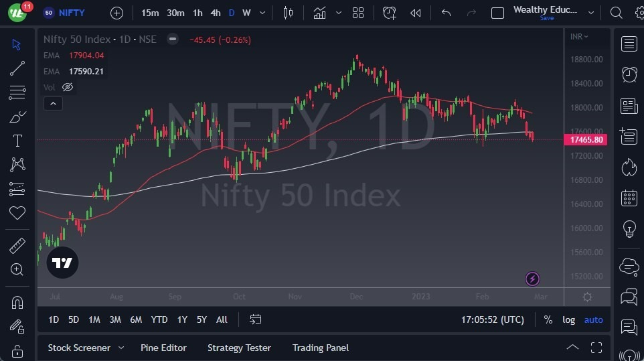Switch to 1h interval
The height and width of the screenshot is (361, 644).
pos(197,13)
